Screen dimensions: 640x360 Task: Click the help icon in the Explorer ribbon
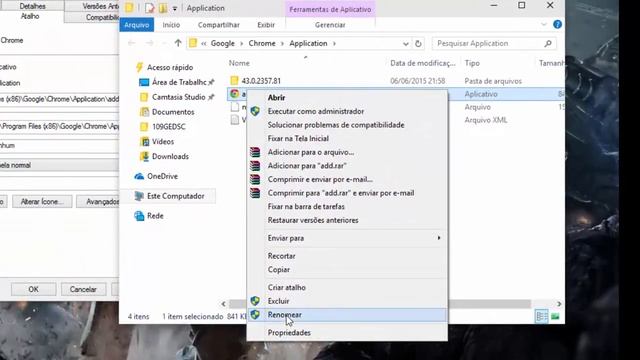click(557, 24)
